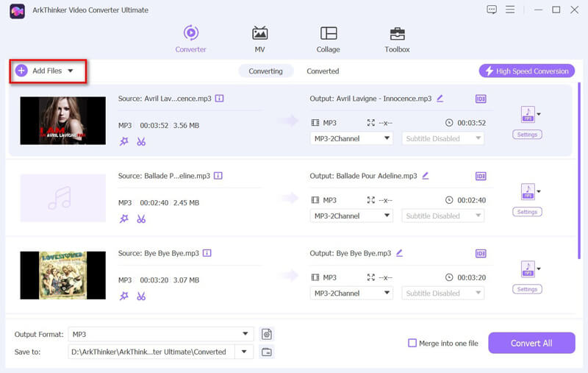Expand the Save to path dropdown arrow
The image size is (588, 373).
click(244, 352)
